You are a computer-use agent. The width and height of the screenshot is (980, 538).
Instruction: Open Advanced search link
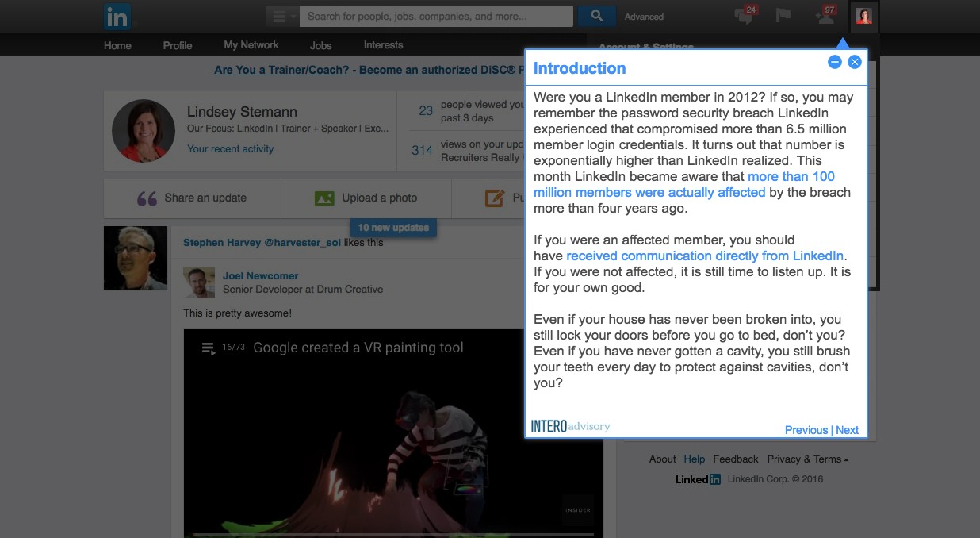coord(644,17)
